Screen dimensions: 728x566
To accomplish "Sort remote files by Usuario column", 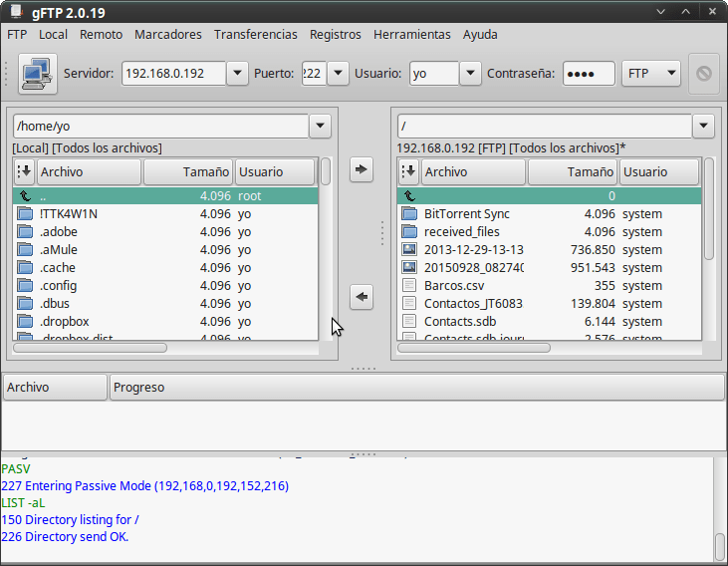I will [x=659, y=171].
